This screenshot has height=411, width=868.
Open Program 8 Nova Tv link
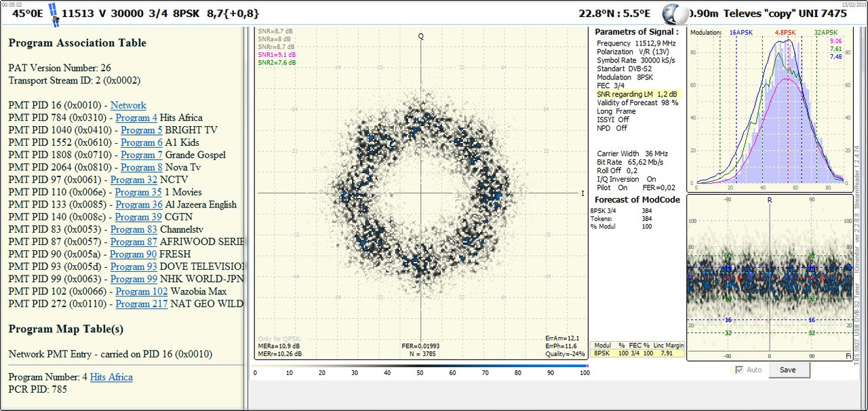[x=142, y=168]
